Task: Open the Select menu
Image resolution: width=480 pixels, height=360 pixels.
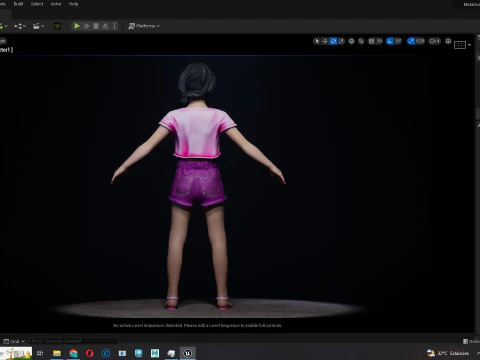Action: point(37,4)
